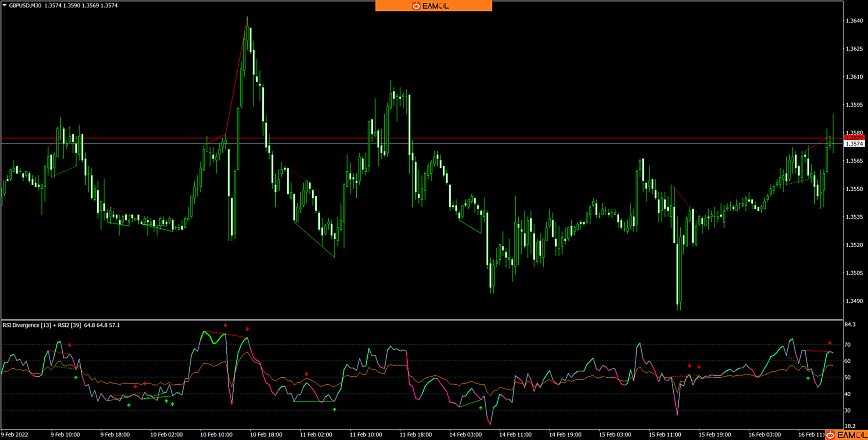Click the rightmost red down arrow in the RSI panel
The image size is (868, 440).
click(830, 343)
